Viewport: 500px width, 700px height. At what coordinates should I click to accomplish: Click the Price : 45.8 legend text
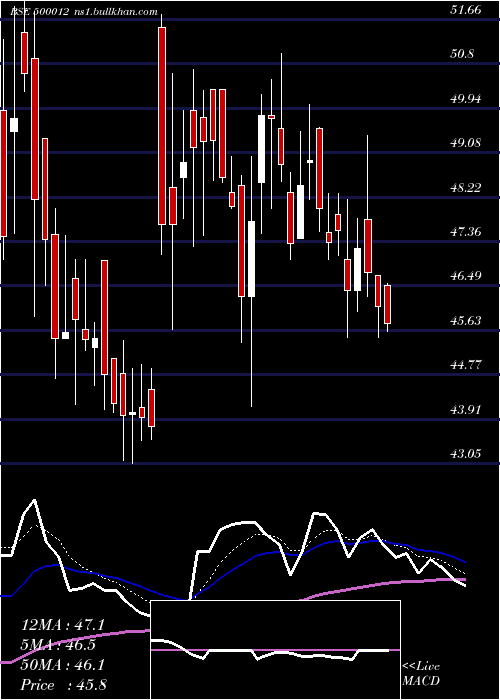(63, 685)
